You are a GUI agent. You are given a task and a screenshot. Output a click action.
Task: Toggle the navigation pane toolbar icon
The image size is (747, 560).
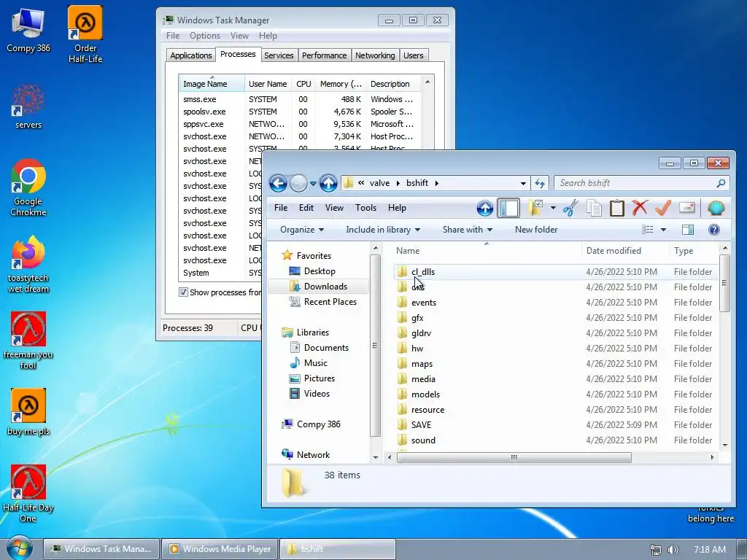508,208
